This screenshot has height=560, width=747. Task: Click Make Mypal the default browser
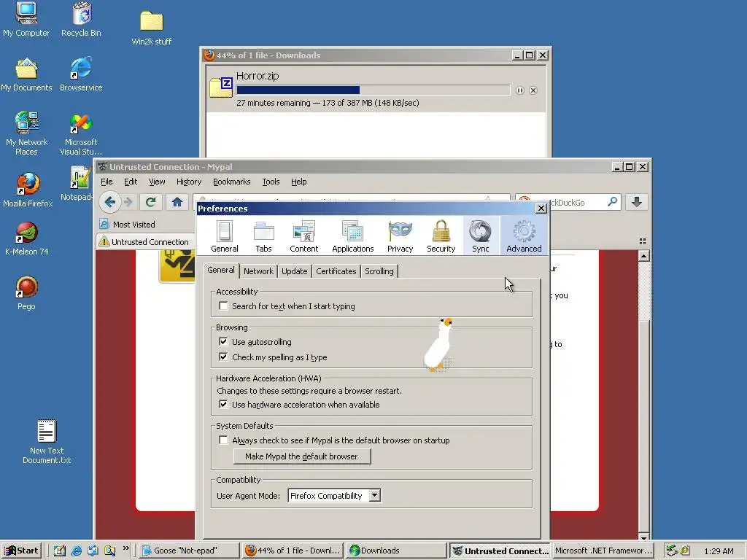click(x=301, y=456)
